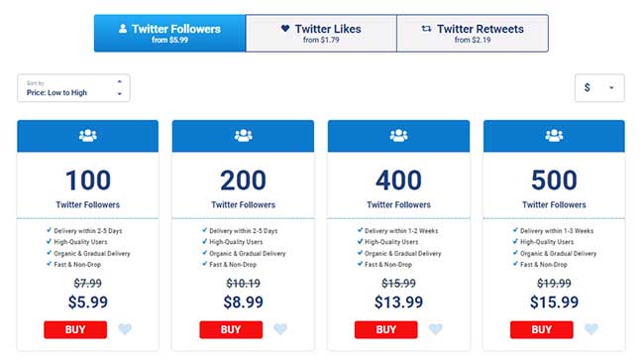Buy the 400 followers package for $13.99
The height and width of the screenshot is (360, 644).
point(386,329)
